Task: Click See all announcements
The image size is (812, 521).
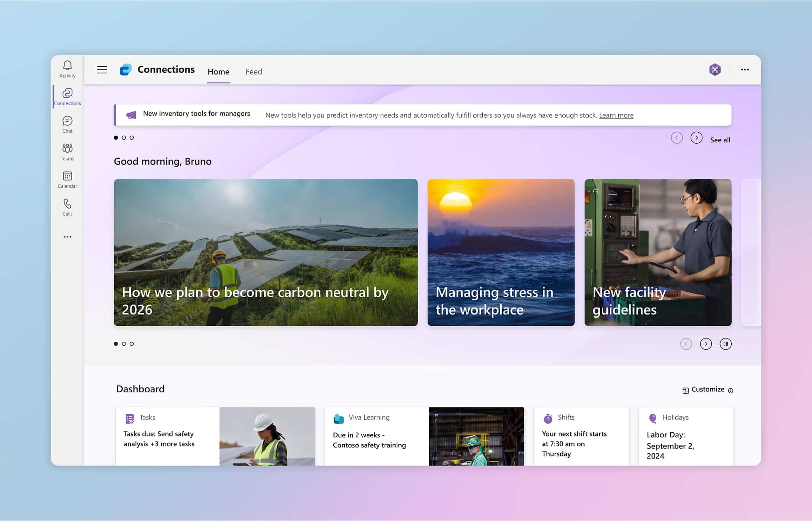Action: point(720,140)
